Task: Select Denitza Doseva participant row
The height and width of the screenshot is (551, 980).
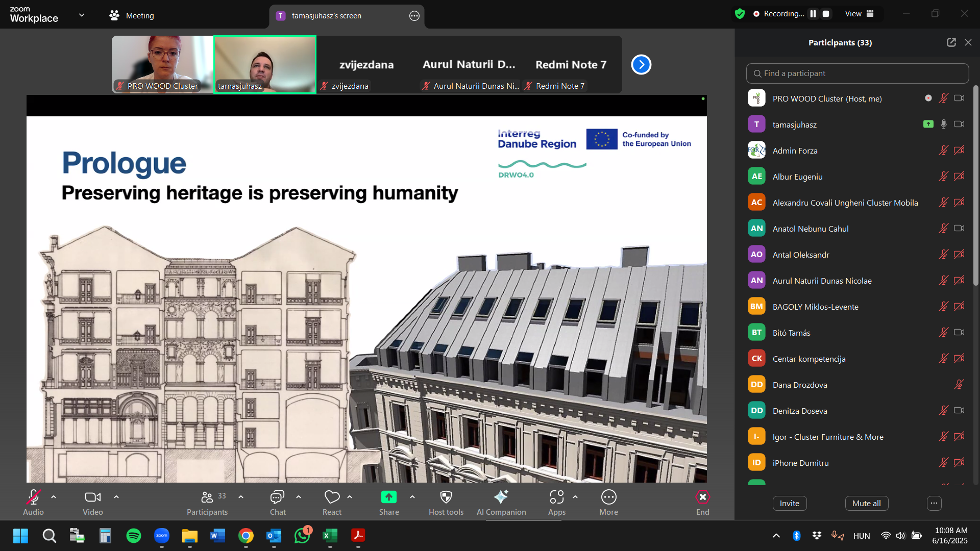Action: click(857, 411)
